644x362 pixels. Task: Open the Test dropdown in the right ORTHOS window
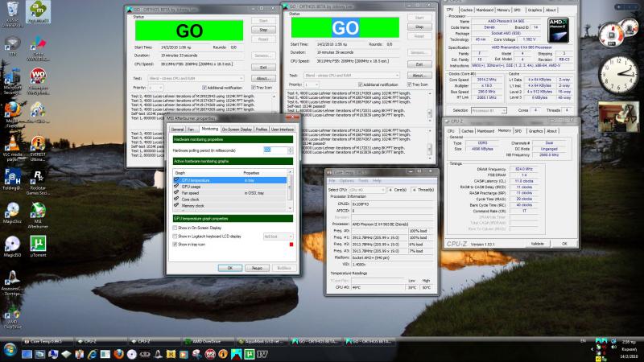352,76
